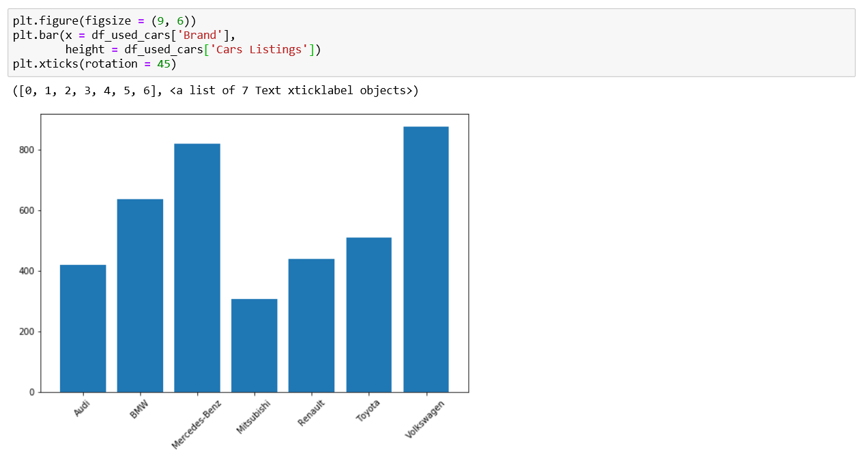Screen dimensions: 868x456
Task: Click the Volkswagen bar, the tallest one
Action: [426, 259]
